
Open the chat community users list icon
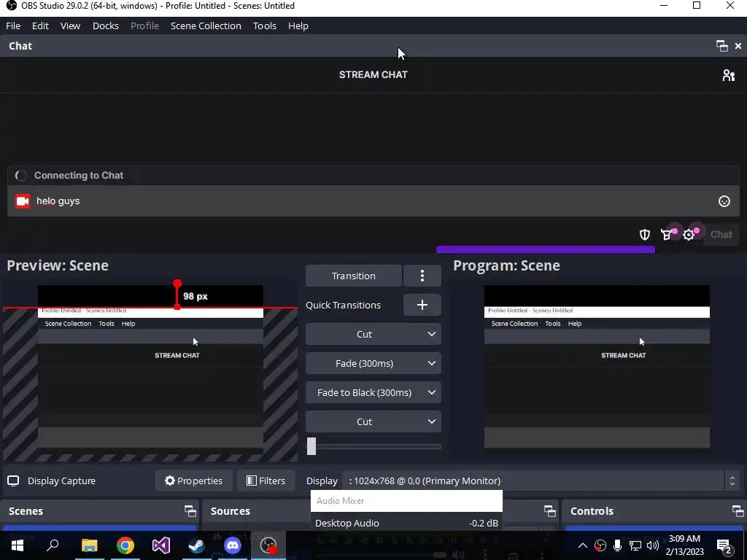coord(729,75)
